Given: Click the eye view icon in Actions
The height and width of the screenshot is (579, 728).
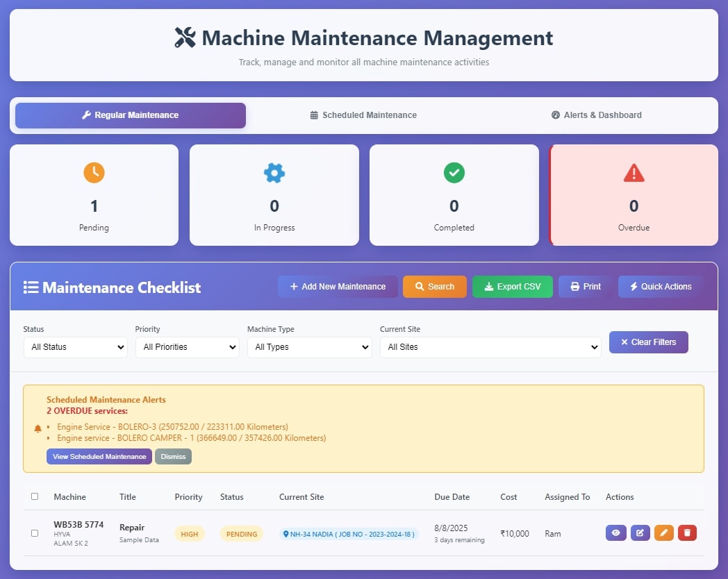Looking at the screenshot, I should coord(615,533).
